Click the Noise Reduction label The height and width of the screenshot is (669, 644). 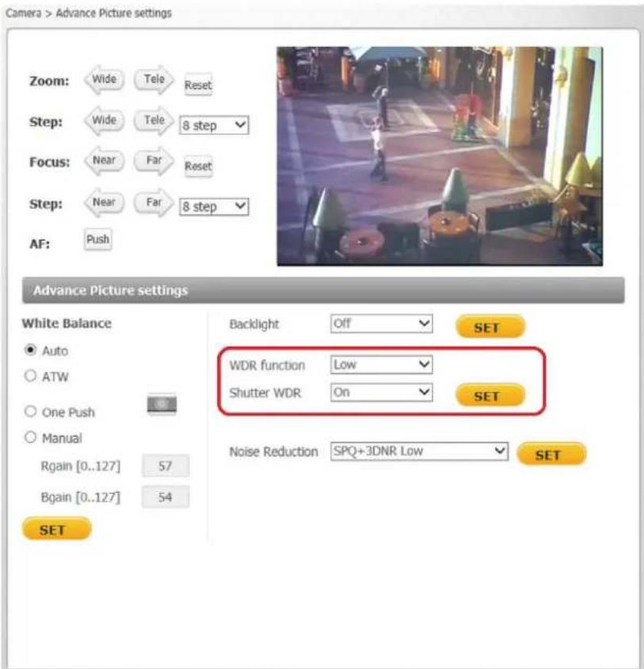point(274,452)
